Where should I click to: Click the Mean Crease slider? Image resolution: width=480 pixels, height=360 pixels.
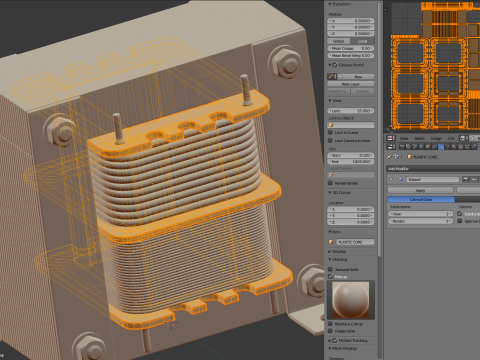[351, 48]
